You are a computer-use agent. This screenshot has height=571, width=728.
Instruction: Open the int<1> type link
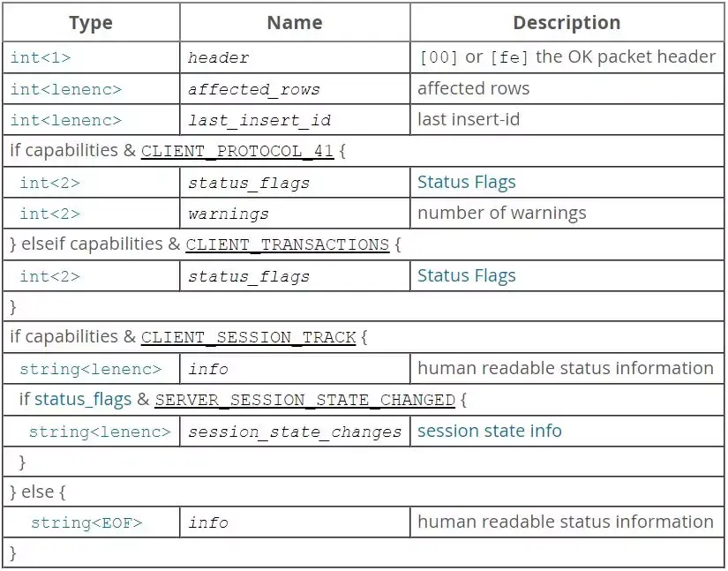pos(41,58)
